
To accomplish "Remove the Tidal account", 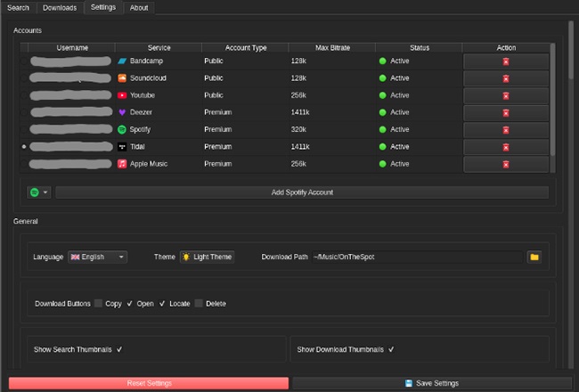I will click(x=506, y=146).
